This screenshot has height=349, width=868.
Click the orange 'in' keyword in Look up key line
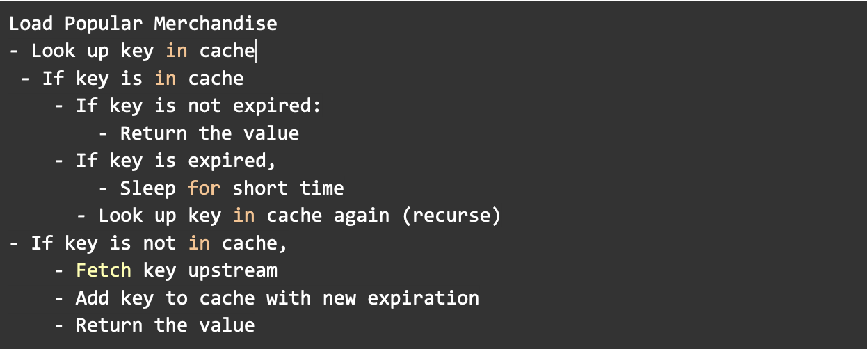pos(177,51)
